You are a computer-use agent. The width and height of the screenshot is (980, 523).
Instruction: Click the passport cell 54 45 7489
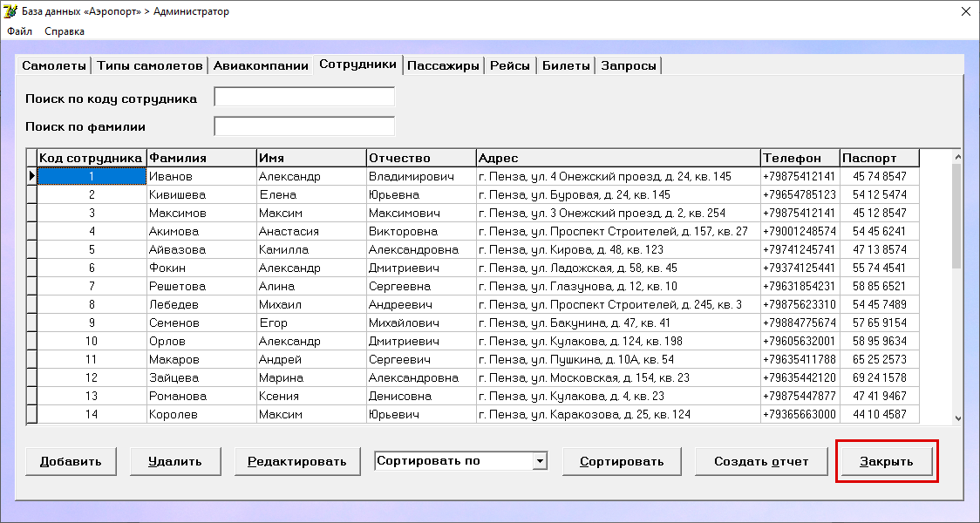tap(880, 305)
